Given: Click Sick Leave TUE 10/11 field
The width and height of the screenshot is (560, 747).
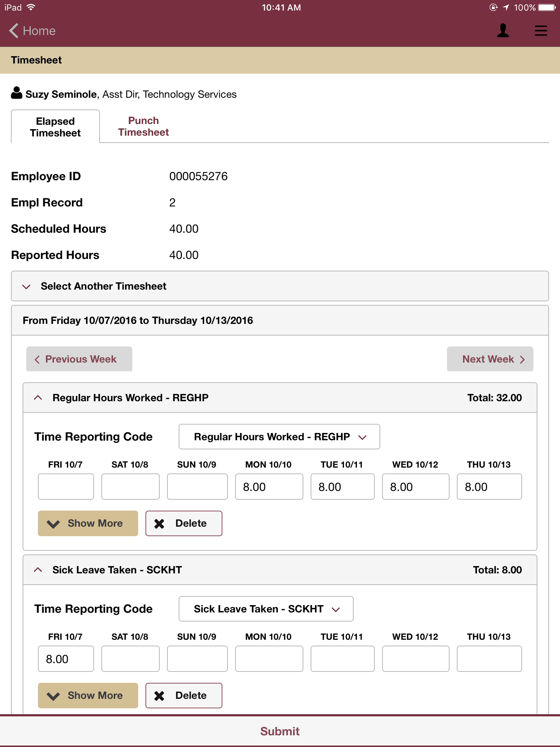Looking at the screenshot, I should coord(343,659).
